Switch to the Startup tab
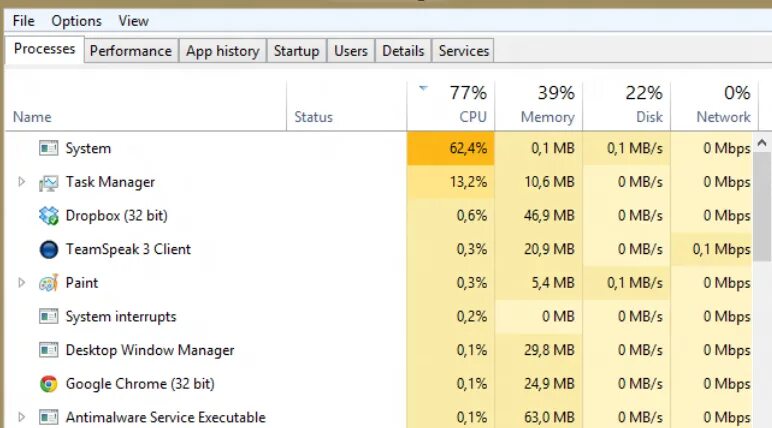The height and width of the screenshot is (428, 772). coord(296,51)
